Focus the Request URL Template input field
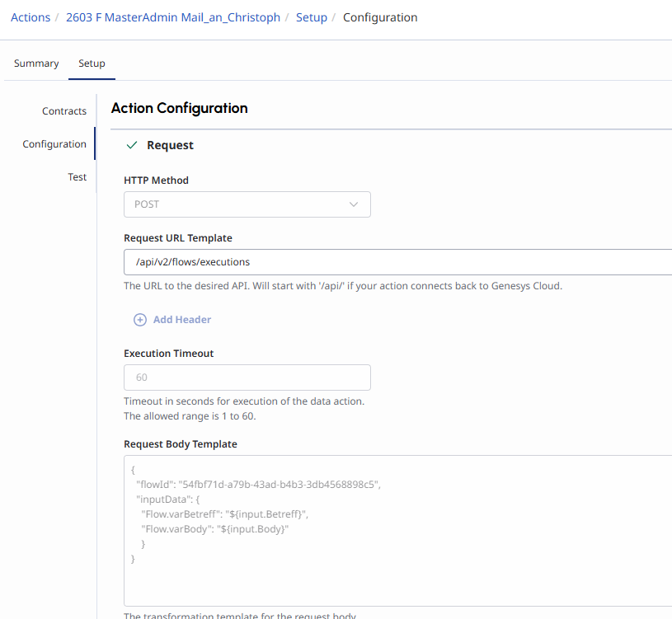Viewport: 672px width, 619px height. 396,262
